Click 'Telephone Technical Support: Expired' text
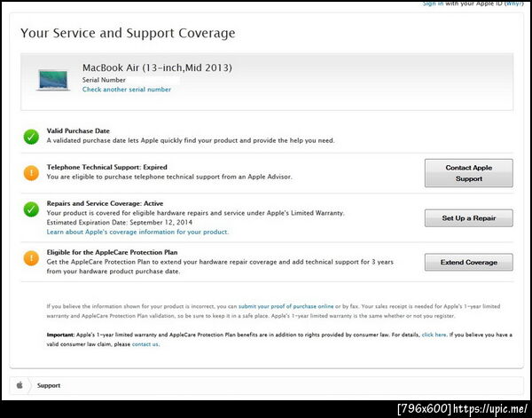Image resolution: width=532 pixels, height=418 pixels. [x=107, y=167]
